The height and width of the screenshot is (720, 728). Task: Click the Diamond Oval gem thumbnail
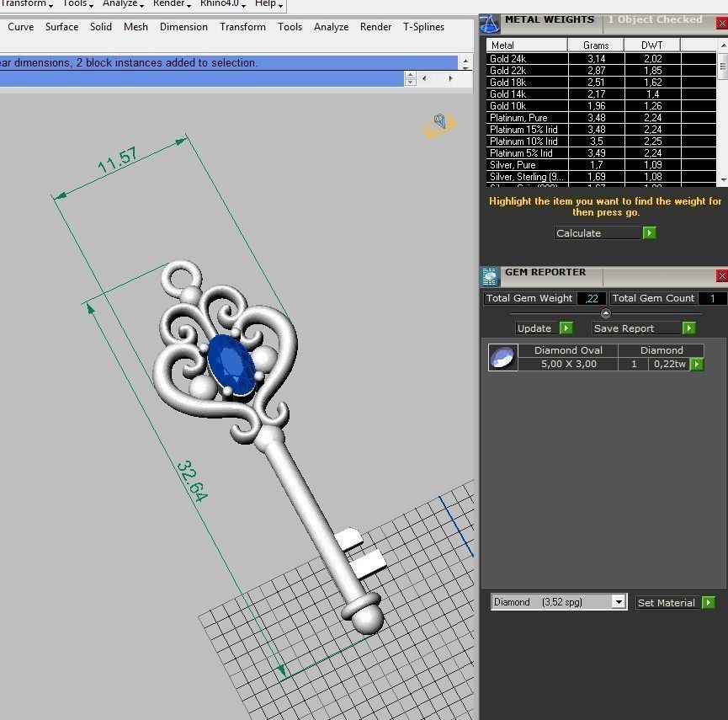(x=502, y=357)
